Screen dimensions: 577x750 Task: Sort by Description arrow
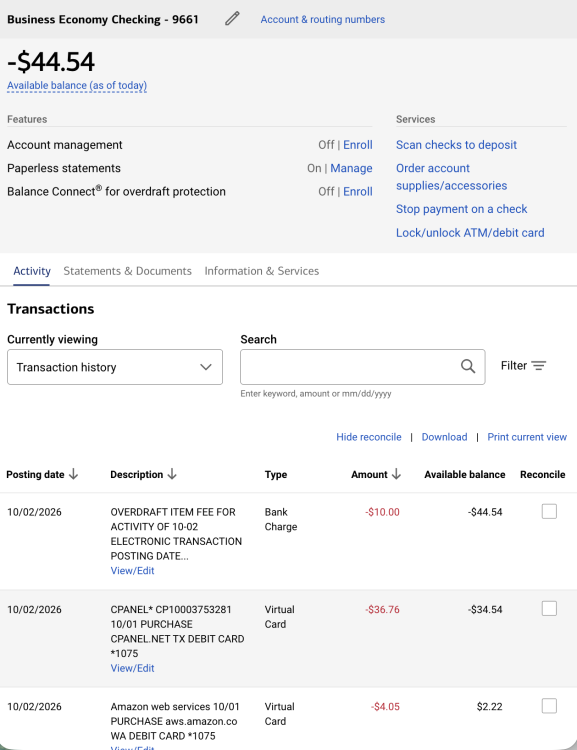point(172,474)
